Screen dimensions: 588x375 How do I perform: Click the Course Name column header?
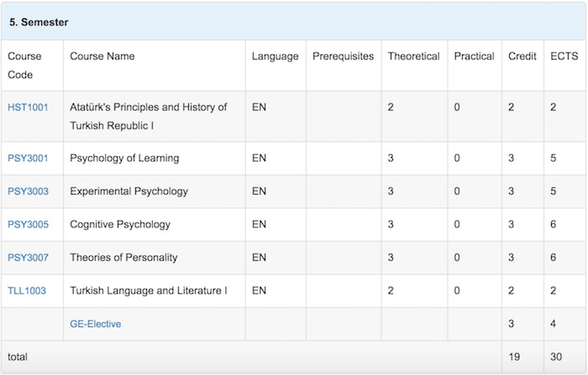pyautogui.click(x=102, y=56)
